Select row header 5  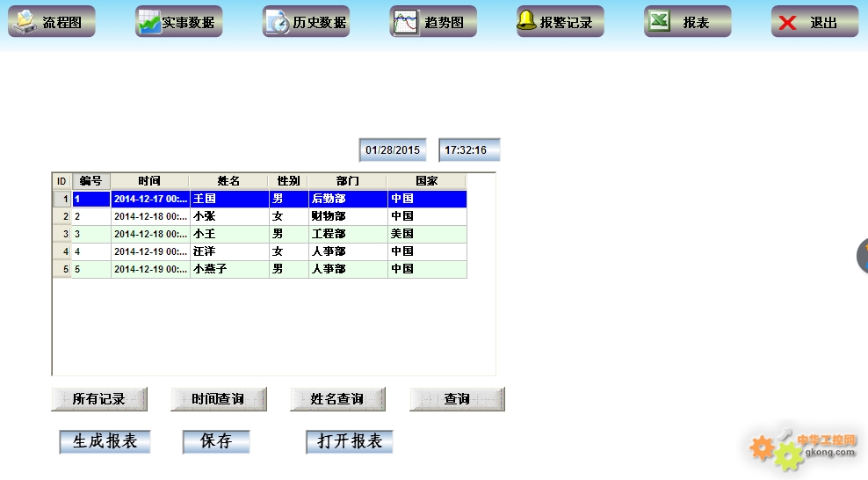62,269
